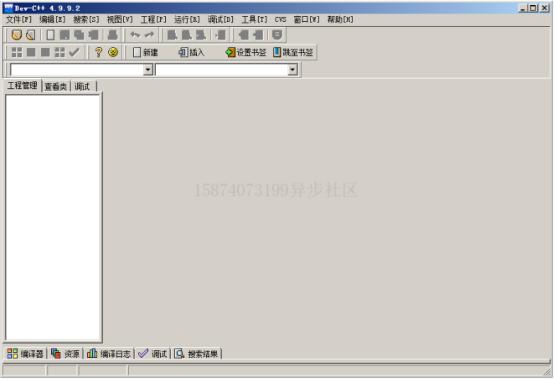Open the 编辑[E] menu
This screenshot has height=380, width=554.
52,19
